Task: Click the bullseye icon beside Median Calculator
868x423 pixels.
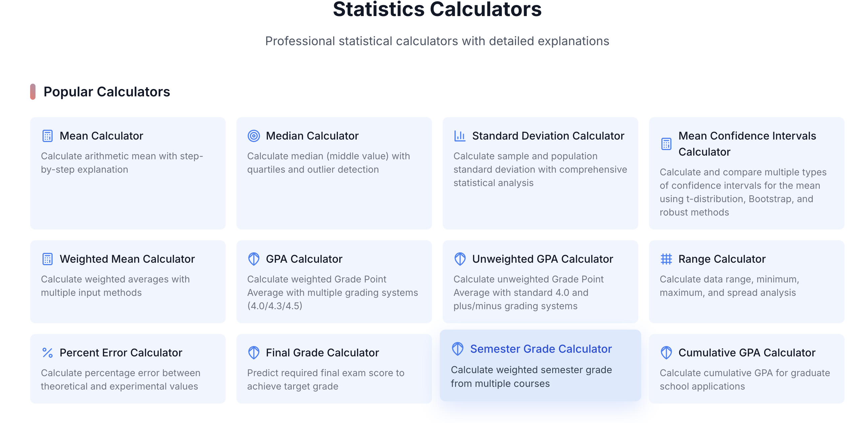Action: point(255,136)
